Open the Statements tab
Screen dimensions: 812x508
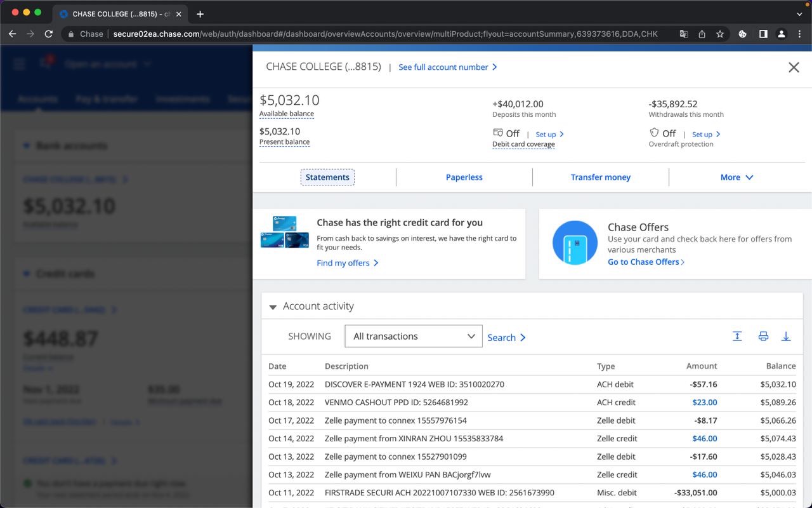327,177
